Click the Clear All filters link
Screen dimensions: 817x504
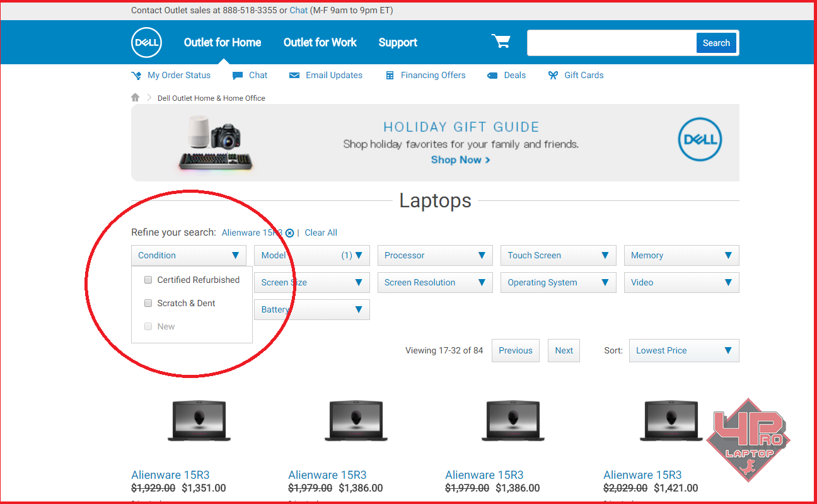(321, 233)
